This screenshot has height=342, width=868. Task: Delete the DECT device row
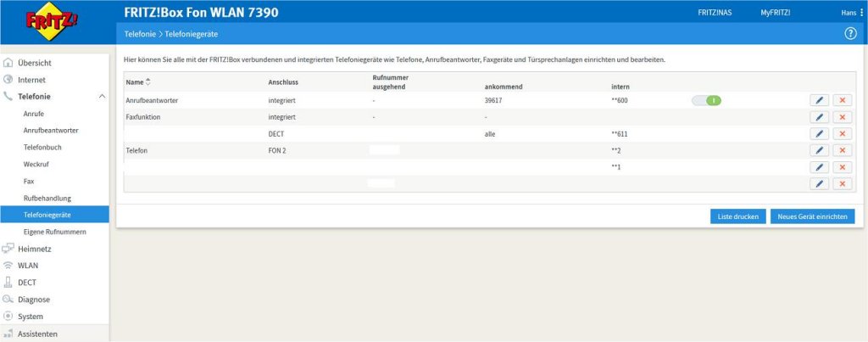(842, 134)
